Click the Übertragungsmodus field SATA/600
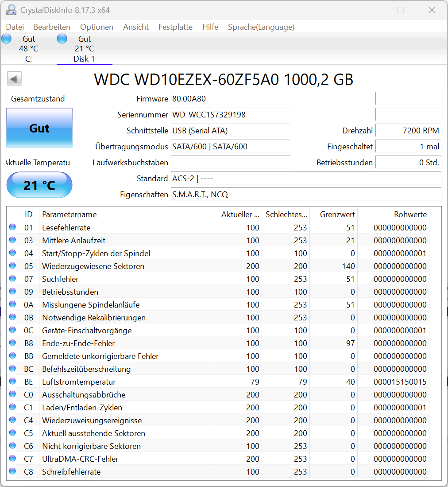This screenshot has width=448, height=487. click(231, 147)
